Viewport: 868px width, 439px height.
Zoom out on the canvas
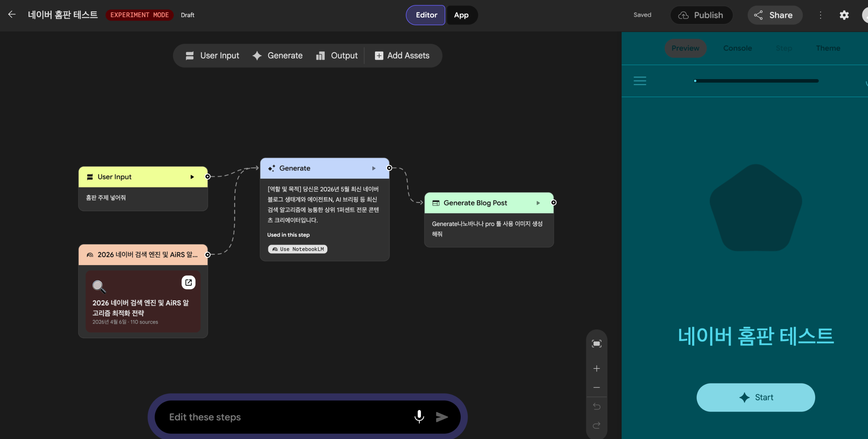(596, 388)
